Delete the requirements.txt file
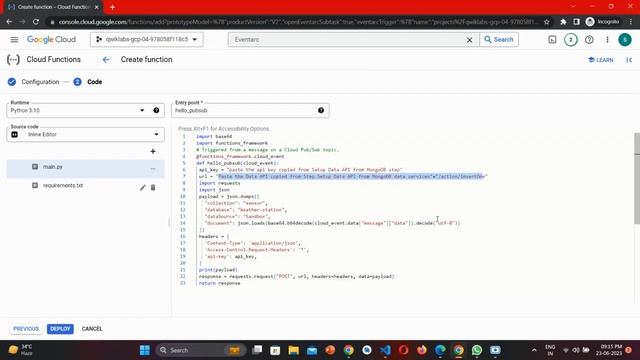 pos(153,187)
